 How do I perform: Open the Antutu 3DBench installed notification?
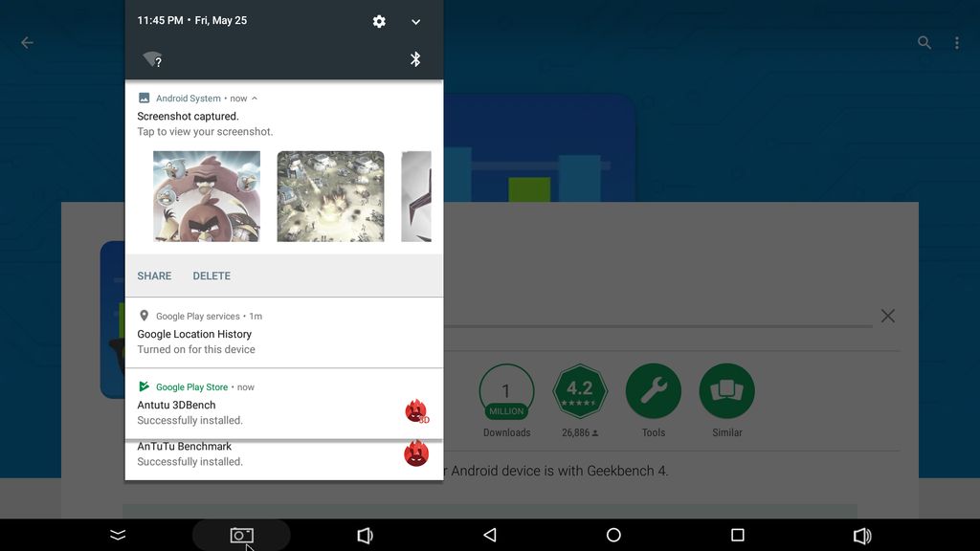[x=284, y=405]
